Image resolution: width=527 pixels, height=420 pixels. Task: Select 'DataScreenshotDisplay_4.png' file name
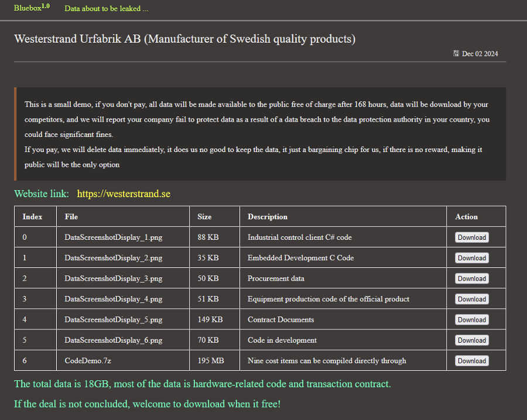pos(114,299)
